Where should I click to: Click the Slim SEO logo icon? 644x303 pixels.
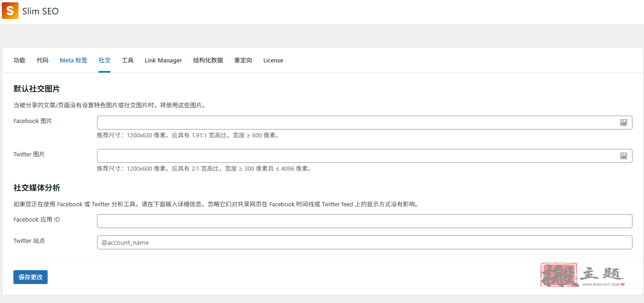(10, 11)
